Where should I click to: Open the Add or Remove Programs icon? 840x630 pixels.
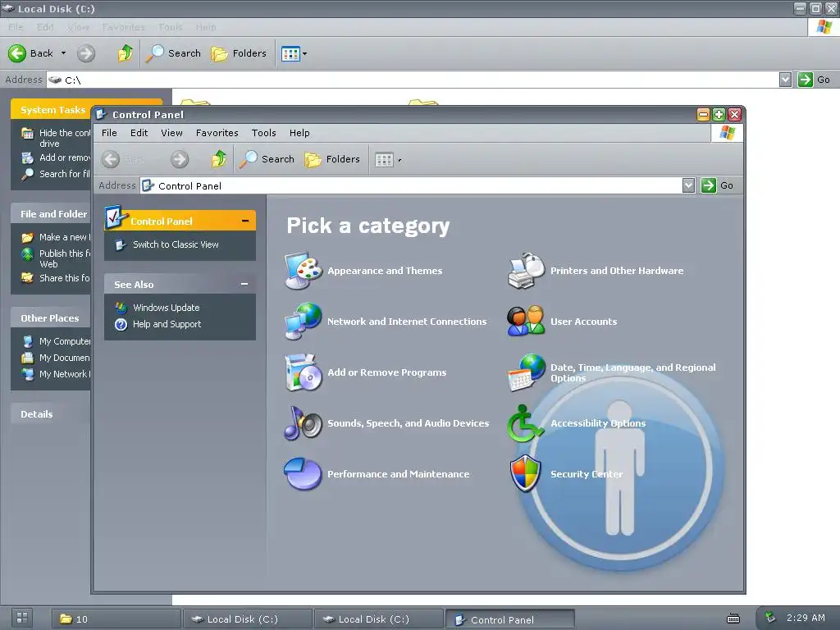tap(304, 372)
